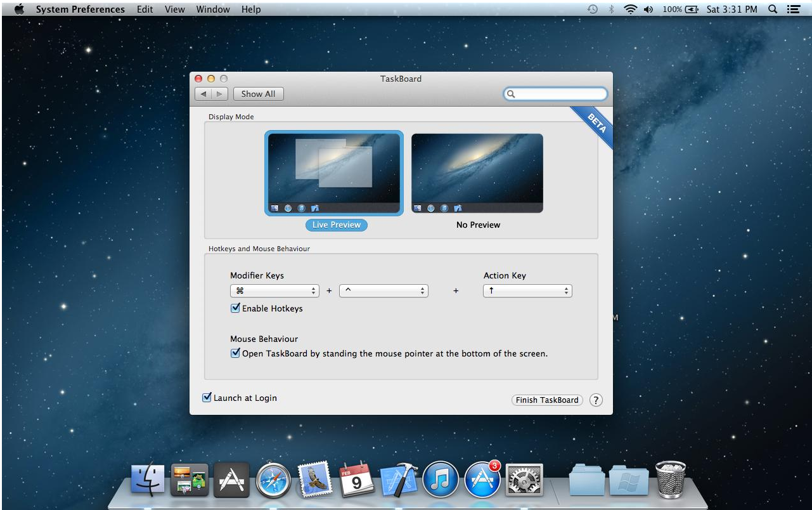Open the Window menu

point(213,9)
